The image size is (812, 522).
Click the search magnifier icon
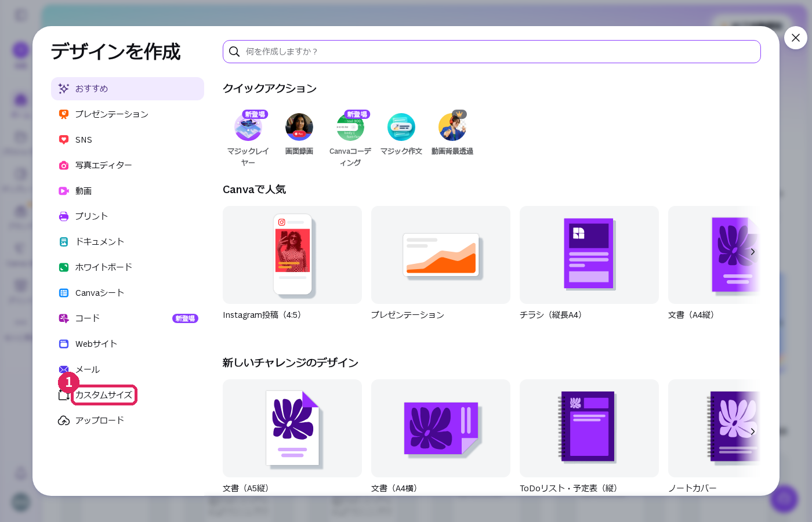234,52
